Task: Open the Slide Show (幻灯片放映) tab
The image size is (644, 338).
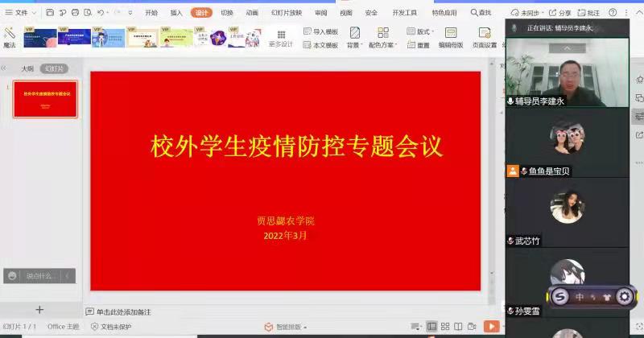Action: 287,13
